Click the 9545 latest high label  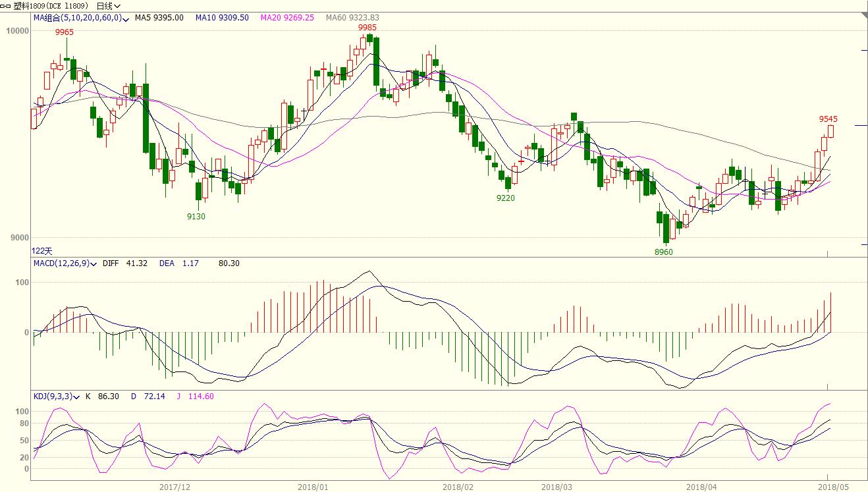pos(828,119)
